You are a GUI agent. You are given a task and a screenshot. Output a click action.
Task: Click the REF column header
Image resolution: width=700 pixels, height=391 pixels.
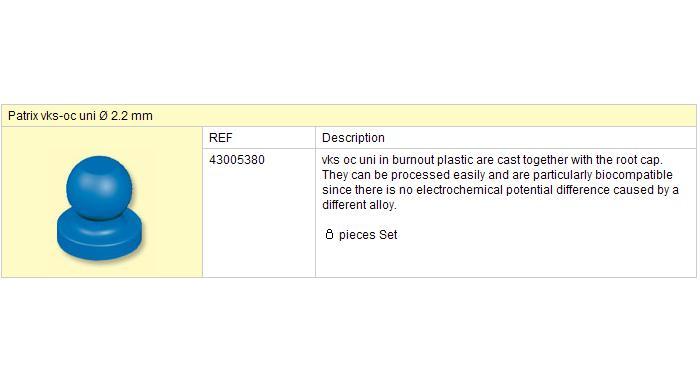tap(221, 137)
